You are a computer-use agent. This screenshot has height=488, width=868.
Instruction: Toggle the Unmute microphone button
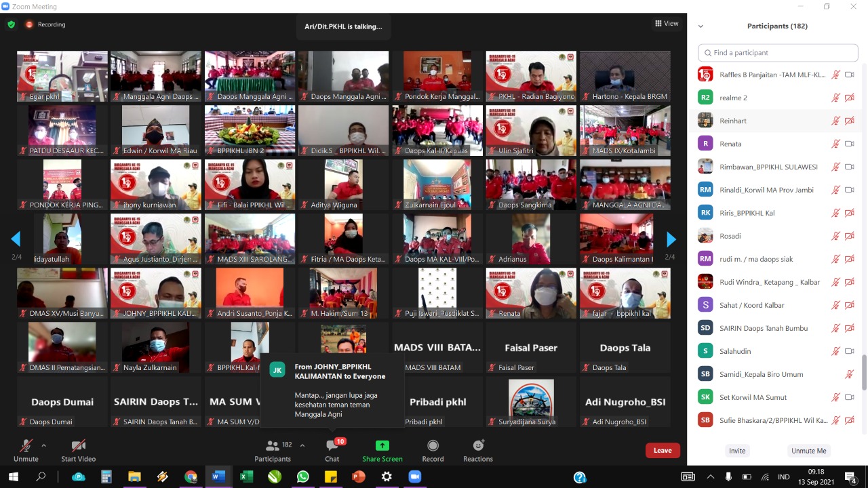coord(26,446)
